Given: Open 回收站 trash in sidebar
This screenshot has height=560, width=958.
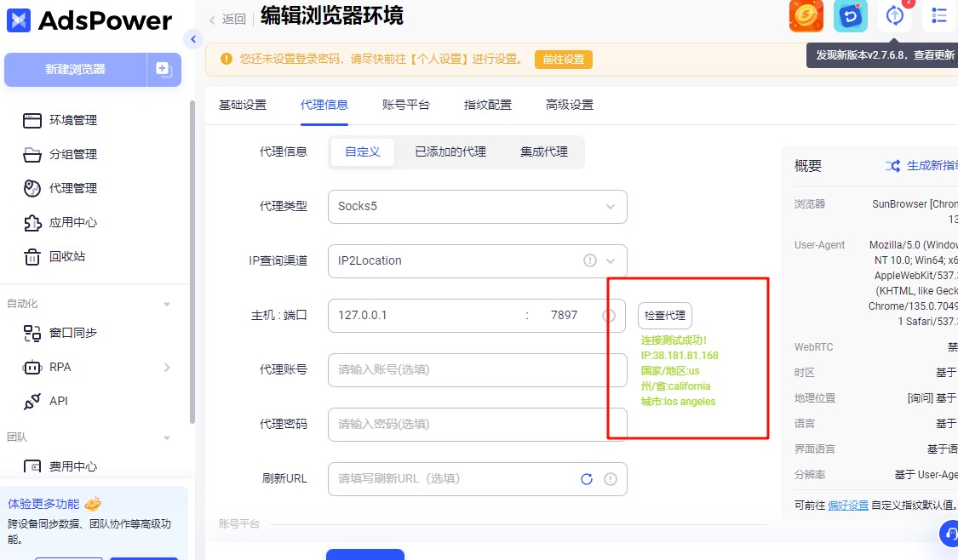Looking at the screenshot, I should 66,256.
